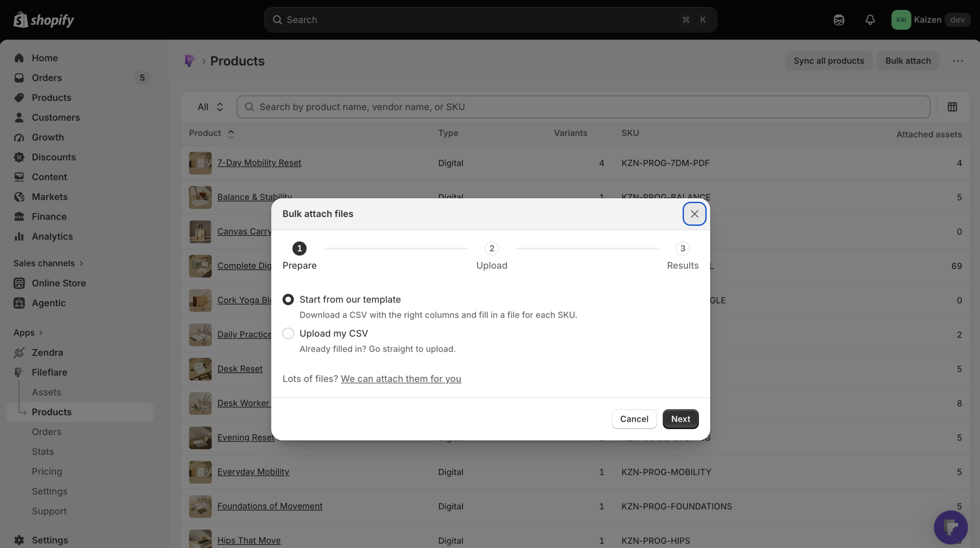This screenshot has width=980, height=548.
Task: Close the Bulk attach files dialog
Action: (x=694, y=214)
